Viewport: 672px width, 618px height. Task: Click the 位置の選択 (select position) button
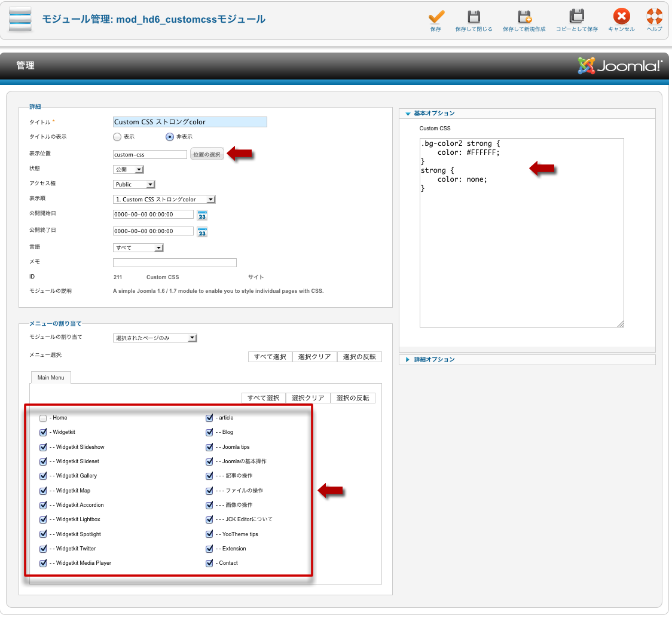click(207, 155)
